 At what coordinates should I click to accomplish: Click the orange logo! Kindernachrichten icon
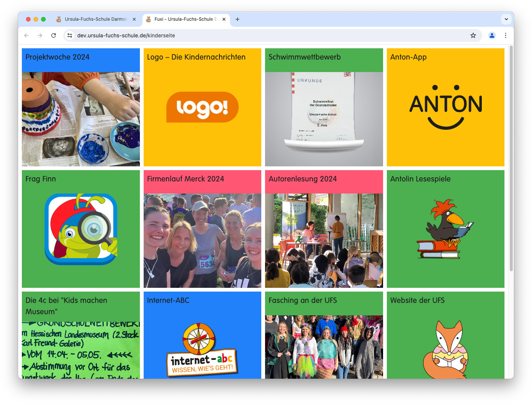coord(202,107)
